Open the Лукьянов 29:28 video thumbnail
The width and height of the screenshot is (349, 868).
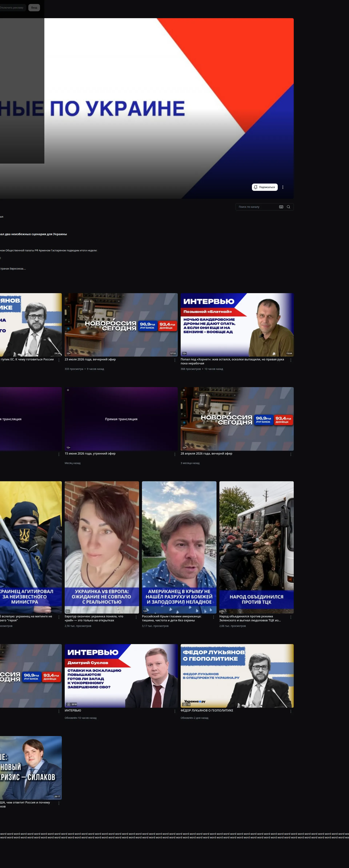pos(31,325)
